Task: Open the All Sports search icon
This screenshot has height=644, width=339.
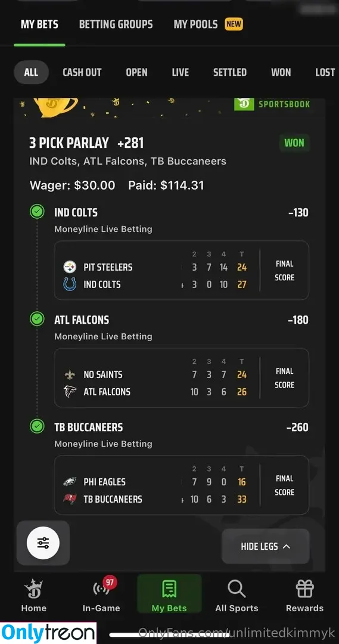Action: 237,589
